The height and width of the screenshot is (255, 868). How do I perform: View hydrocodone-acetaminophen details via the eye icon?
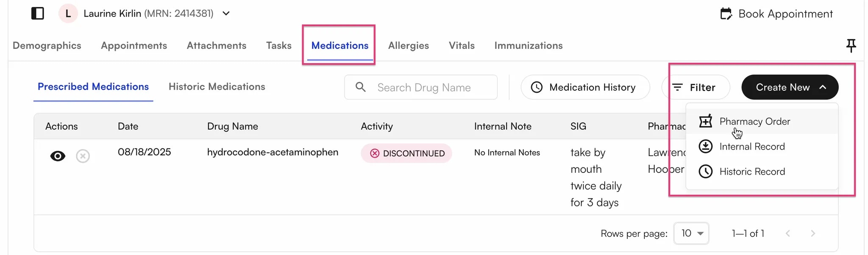click(x=58, y=156)
